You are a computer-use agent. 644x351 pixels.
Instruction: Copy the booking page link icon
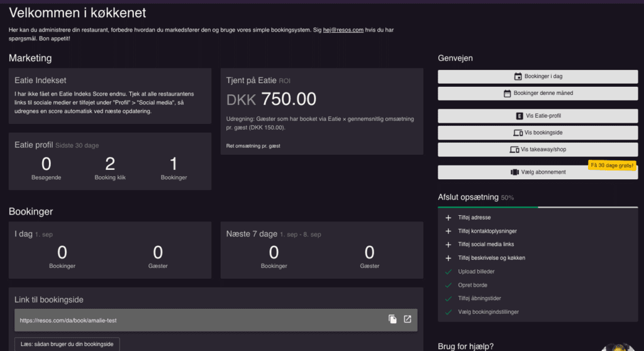point(392,320)
